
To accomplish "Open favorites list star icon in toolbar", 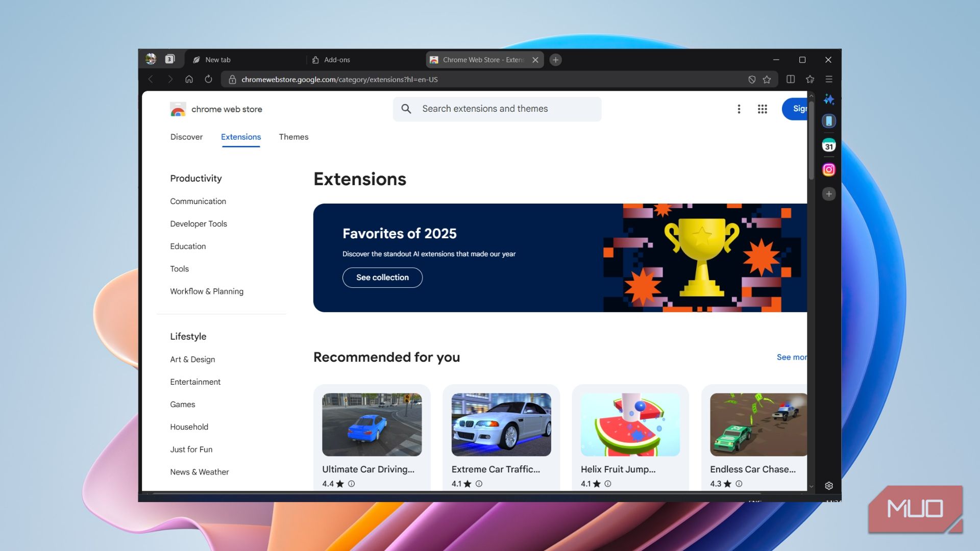I will click(810, 79).
